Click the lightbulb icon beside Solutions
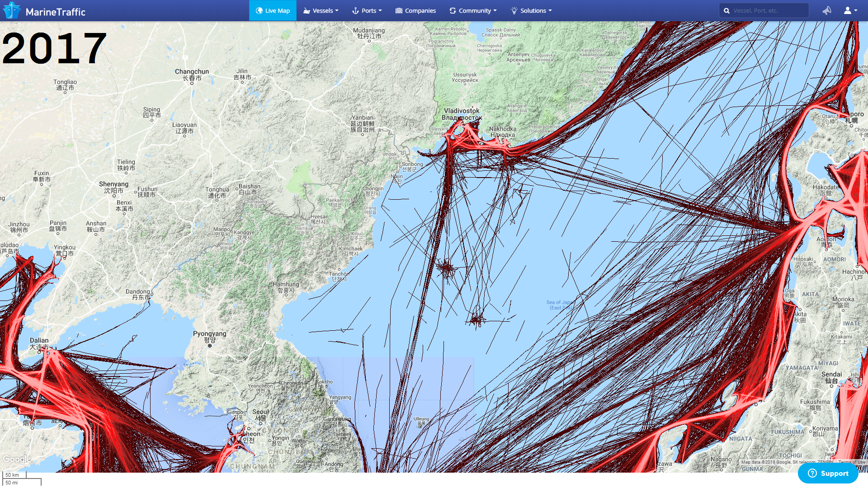This screenshot has height=488, width=868. tap(514, 10)
